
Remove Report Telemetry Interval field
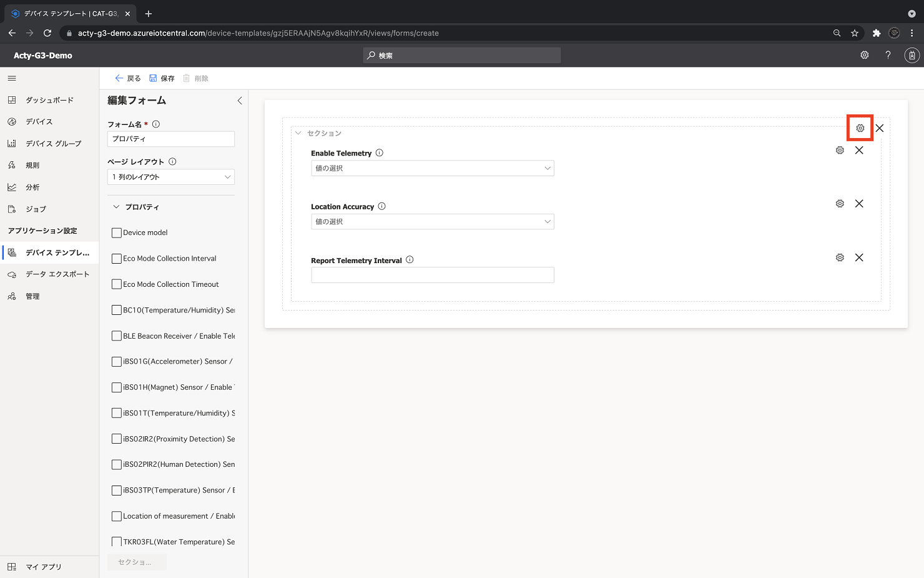pos(859,257)
